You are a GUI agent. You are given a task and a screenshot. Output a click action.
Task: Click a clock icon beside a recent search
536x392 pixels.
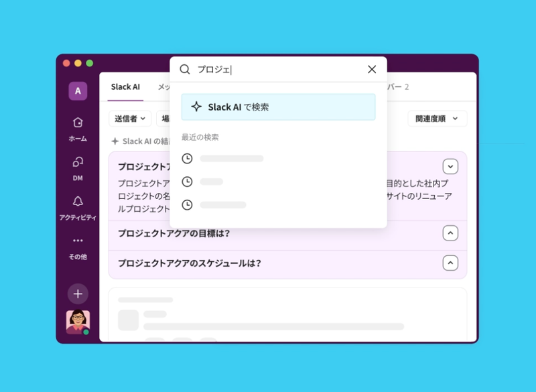[187, 159]
